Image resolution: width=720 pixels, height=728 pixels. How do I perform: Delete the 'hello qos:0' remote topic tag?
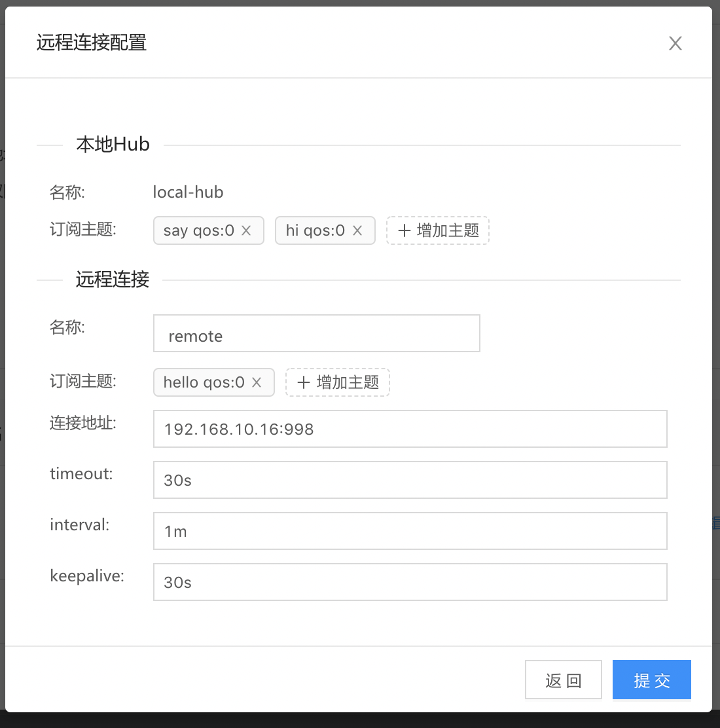257,382
